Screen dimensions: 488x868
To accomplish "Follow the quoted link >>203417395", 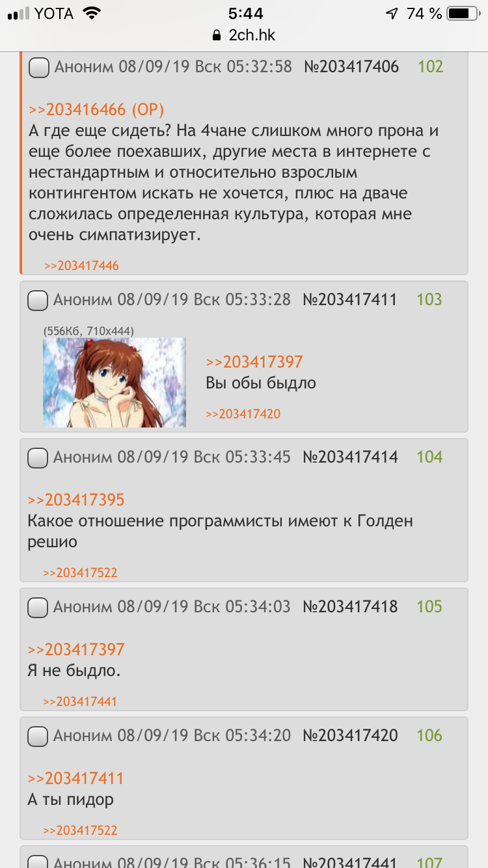I will [x=76, y=500].
